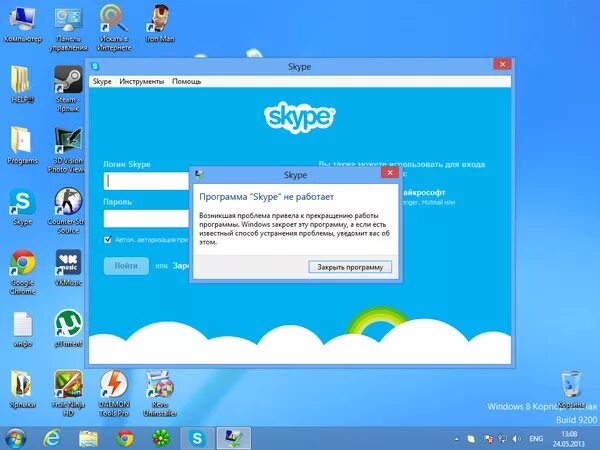The height and width of the screenshot is (450, 600).
Task: Select the Revo Uninstaller shortcut
Action: [x=160, y=394]
